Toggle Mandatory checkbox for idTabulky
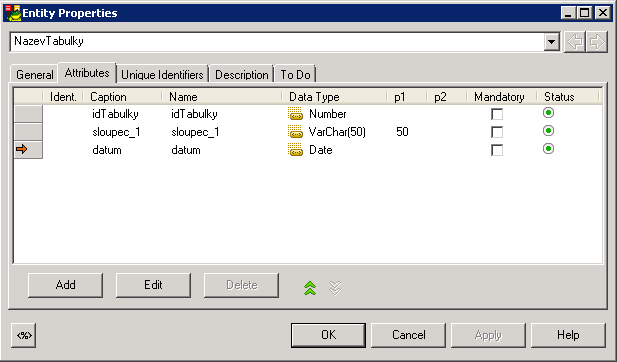This screenshot has width=617, height=362. 497,114
